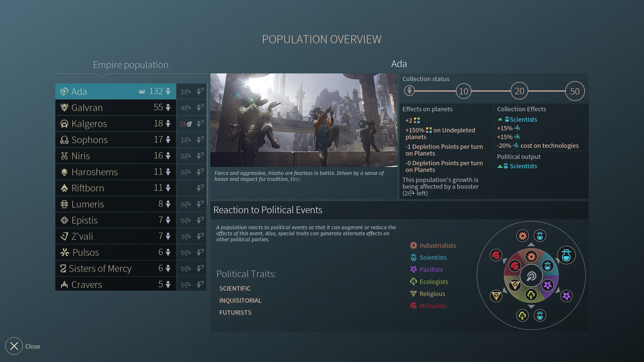
Task: Close the Population Overview screen
Action: pos(14,346)
